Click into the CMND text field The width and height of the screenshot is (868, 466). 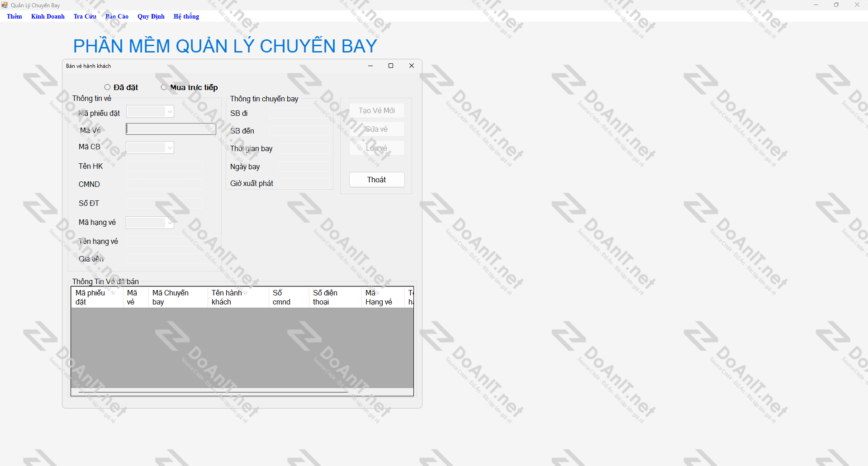pyautogui.click(x=165, y=184)
